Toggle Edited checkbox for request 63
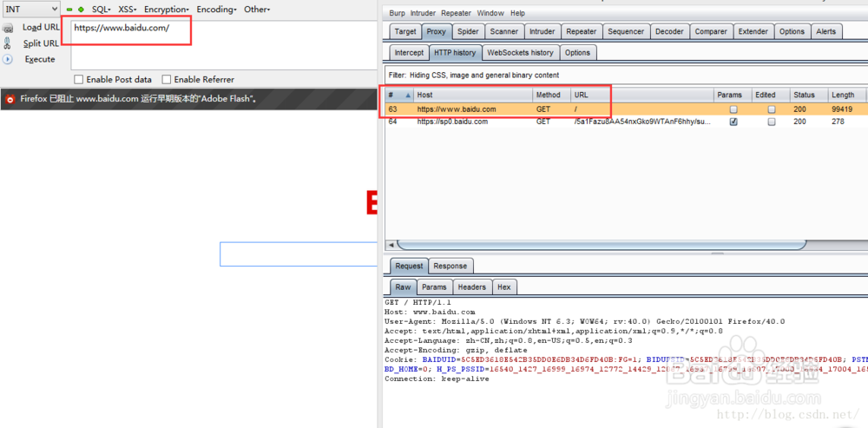 [771, 109]
